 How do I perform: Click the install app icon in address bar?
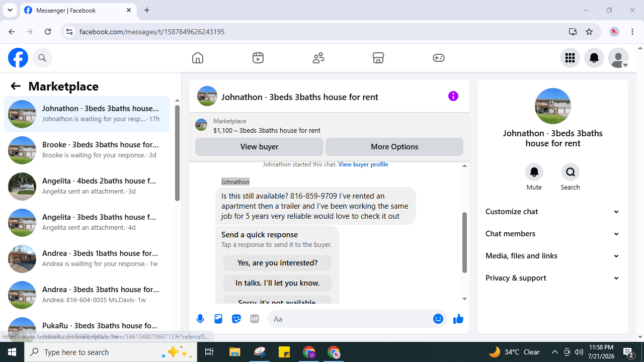click(x=573, y=32)
